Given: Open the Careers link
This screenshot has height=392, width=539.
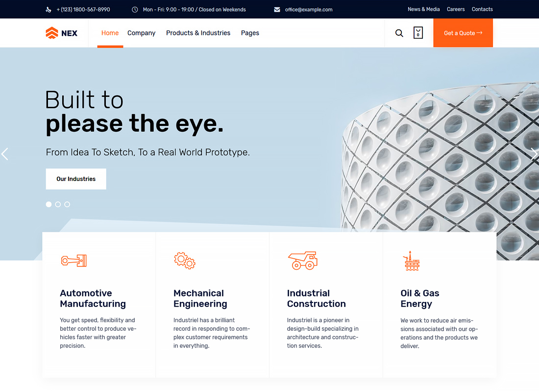Looking at the screenshot, I should tap(456, 9).
